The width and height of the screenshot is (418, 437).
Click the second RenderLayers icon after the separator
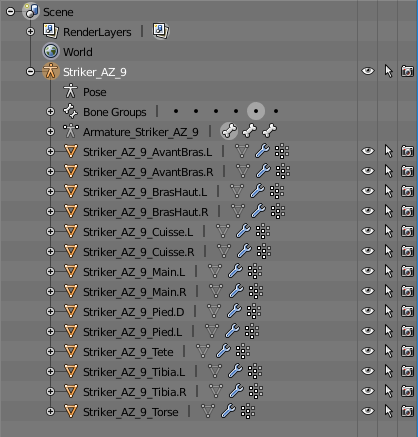click(x=161, y=31)
